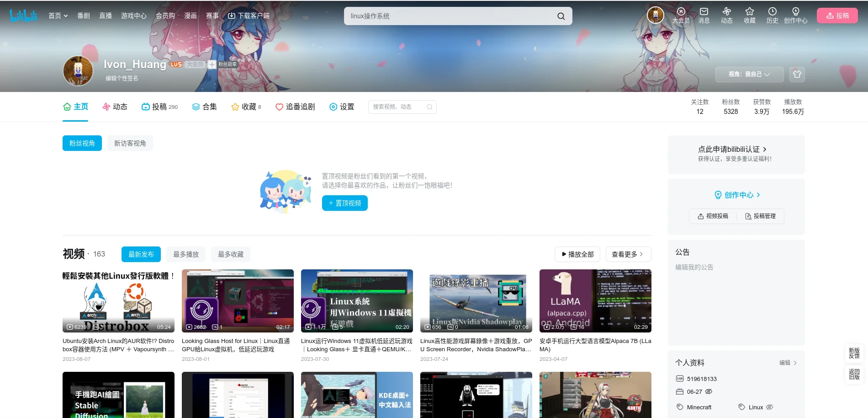Open the history (历史) clock icon
The image size is (868, 418).
pos(772,12)
